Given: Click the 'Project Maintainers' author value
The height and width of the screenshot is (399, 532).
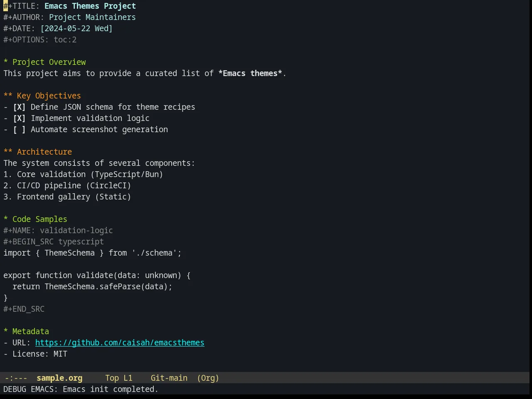Looking at the screenshot, I should pyautogui.click(x=92, y=17).
